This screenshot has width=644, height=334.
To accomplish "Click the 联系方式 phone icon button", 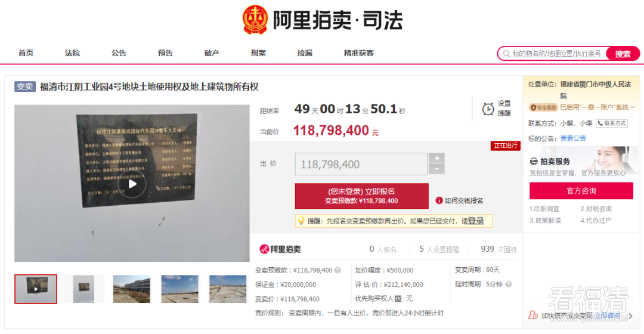I will tap(612, 123).
